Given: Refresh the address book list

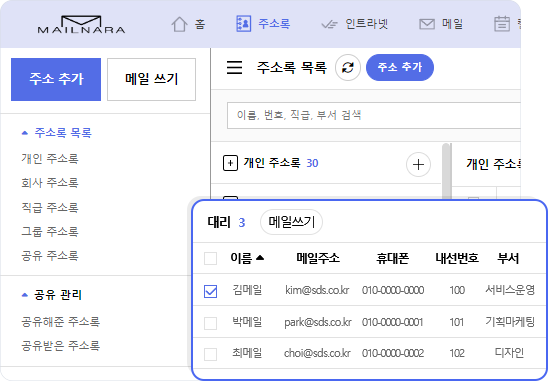Looking at the screenshot, I should pyautogui.click(x=348, y=67).
